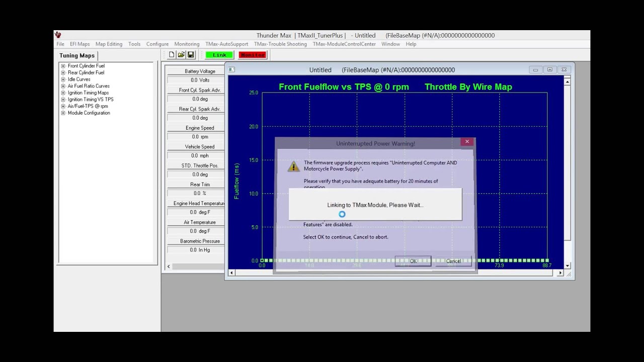The width and height of the screenshot is (644, 362).
Task: Expand the Rear Cylinder Fuel node
Action: pos(63,72)
